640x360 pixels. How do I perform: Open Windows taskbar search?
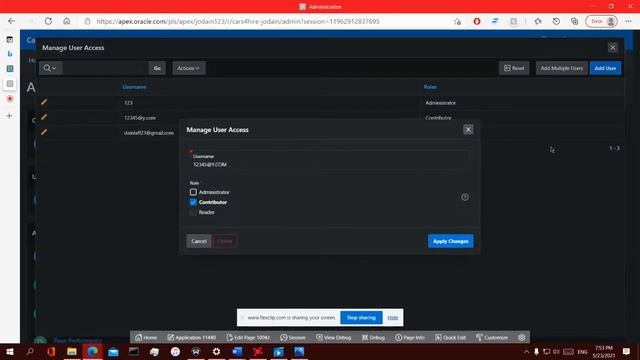point(30,351)
